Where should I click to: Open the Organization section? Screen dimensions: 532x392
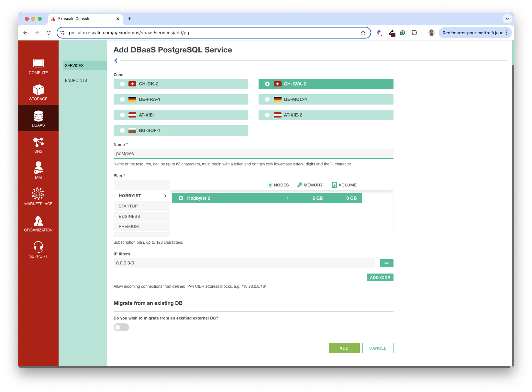point(38,223)
